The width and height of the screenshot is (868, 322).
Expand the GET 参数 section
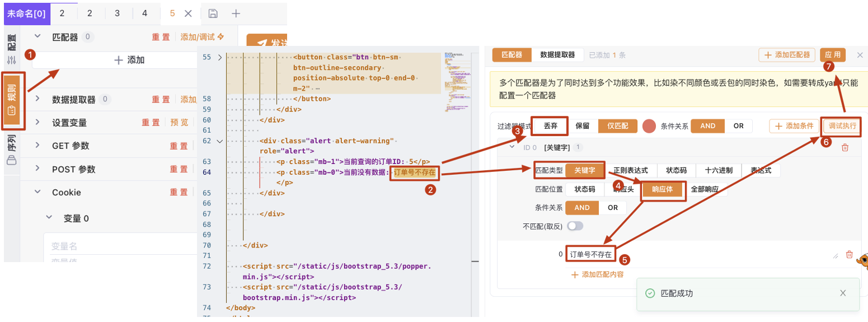(38, 146)
